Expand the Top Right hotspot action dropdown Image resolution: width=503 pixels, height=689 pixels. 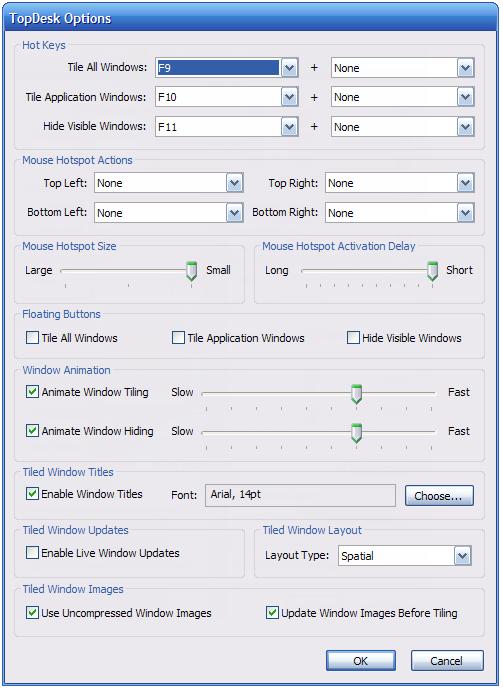click(465, 183)
